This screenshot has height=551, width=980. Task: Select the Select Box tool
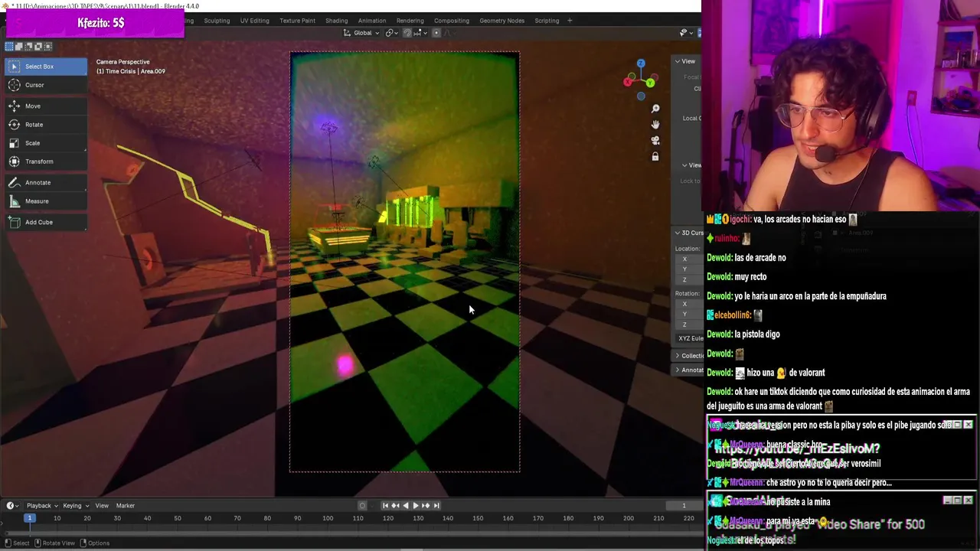click(45, 67)
